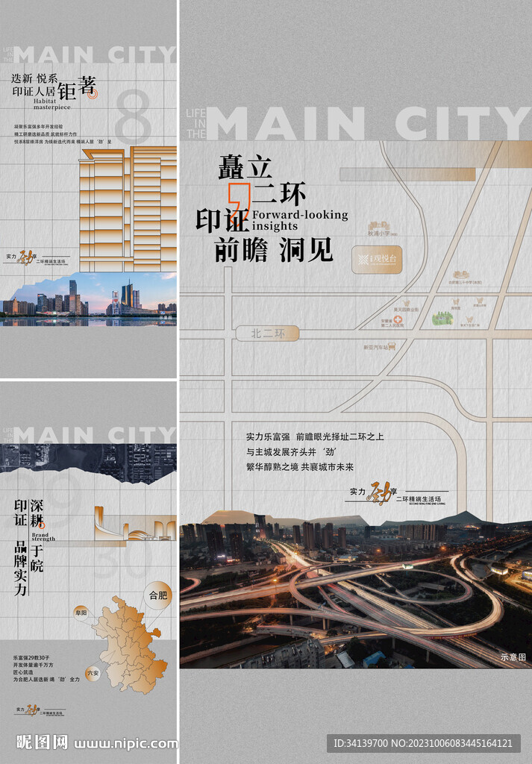Click the 新亚汽车站 label
532x764 pixels.
pos(375,348)
